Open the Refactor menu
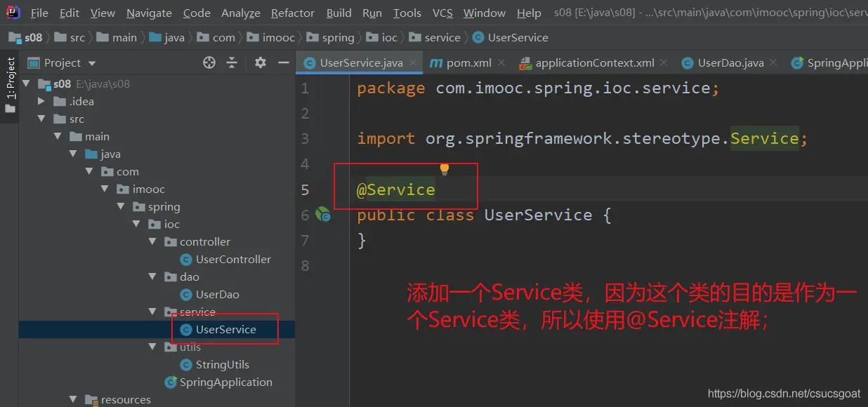 [292, 13]
